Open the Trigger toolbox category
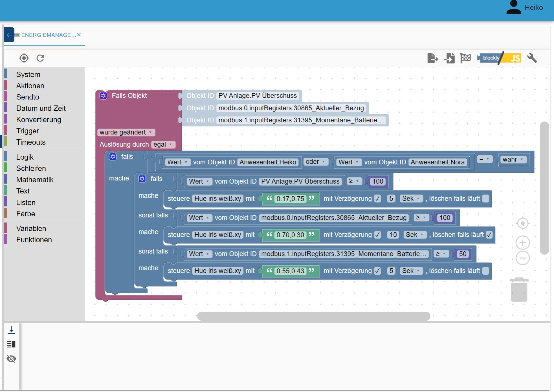 click(x=27, y=131)
